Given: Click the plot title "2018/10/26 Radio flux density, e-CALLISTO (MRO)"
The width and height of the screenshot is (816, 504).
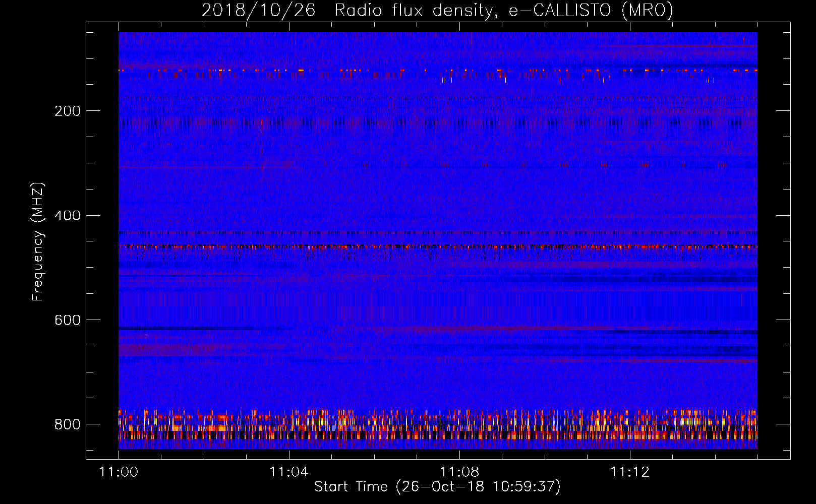Looking at the screenshot, I should [437, 10].
